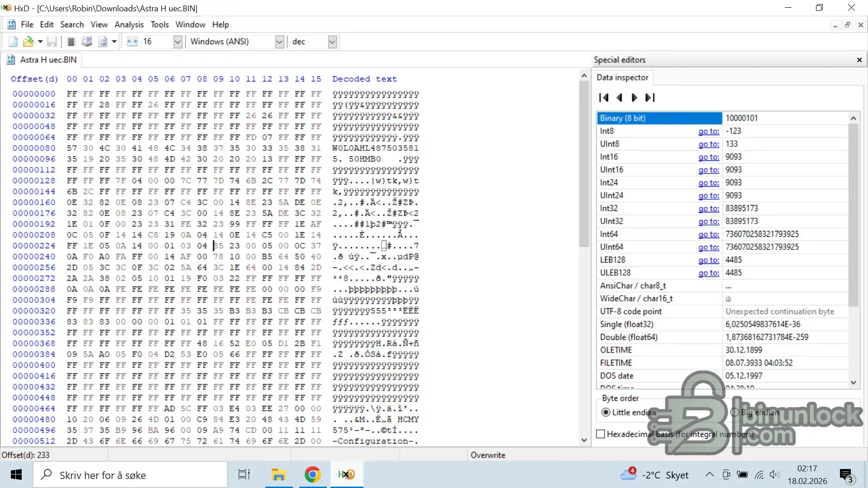Open the Window menu
The height and width of the screenshot is (488, 868).
(190, 24)
